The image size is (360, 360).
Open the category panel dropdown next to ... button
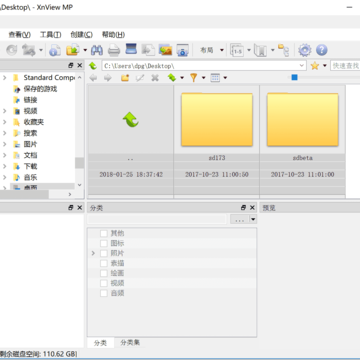[x=253, y=219]
